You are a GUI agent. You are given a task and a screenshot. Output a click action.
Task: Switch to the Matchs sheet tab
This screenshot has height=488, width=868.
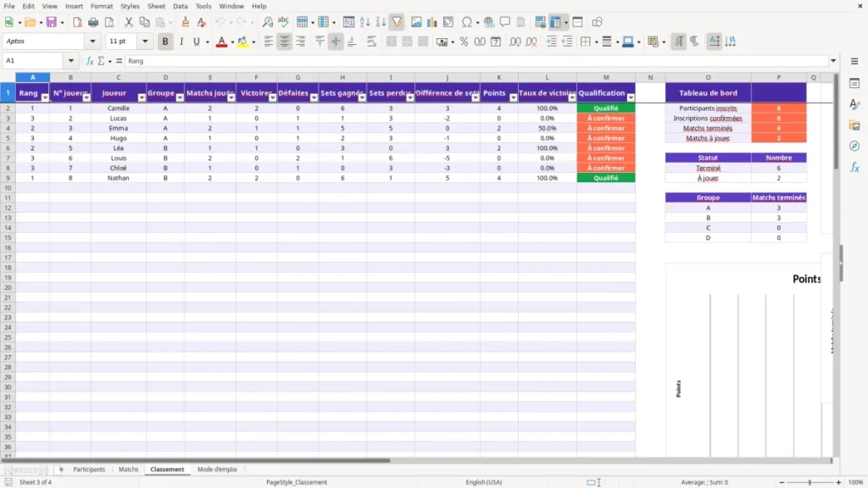pos(129,469)
